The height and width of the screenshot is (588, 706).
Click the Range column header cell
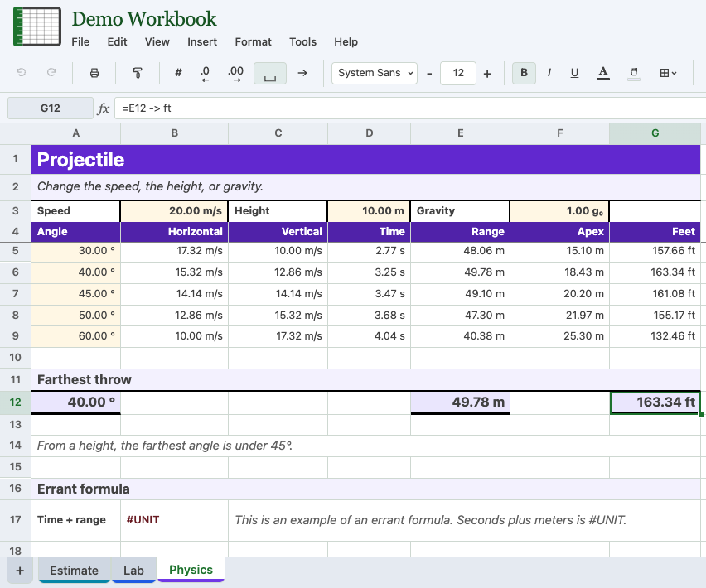[x=460, y=232]
